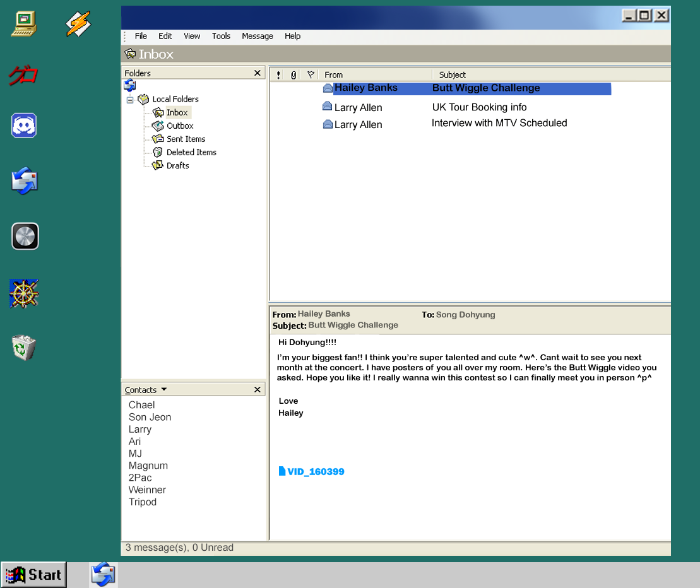Screen dimensions: 700x588
Task: Open the Discord desktop icon
Action: click(x=24, y=126)
